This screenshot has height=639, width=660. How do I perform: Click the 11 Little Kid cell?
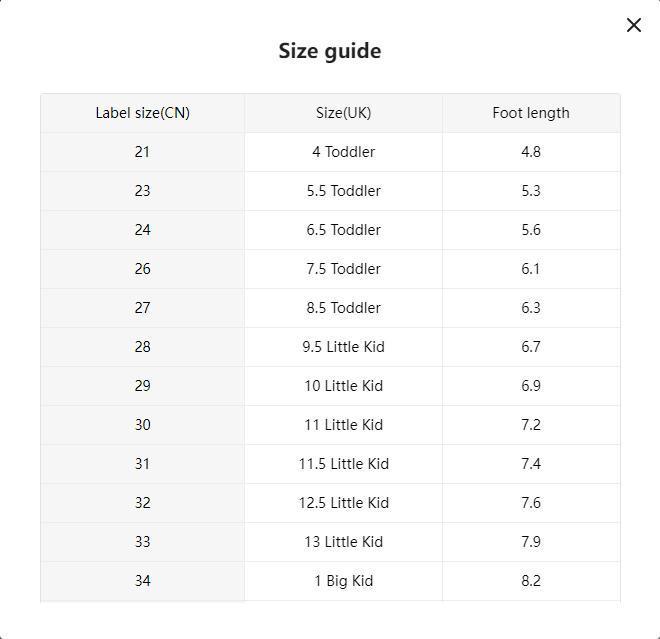click(x=343, y=425)
